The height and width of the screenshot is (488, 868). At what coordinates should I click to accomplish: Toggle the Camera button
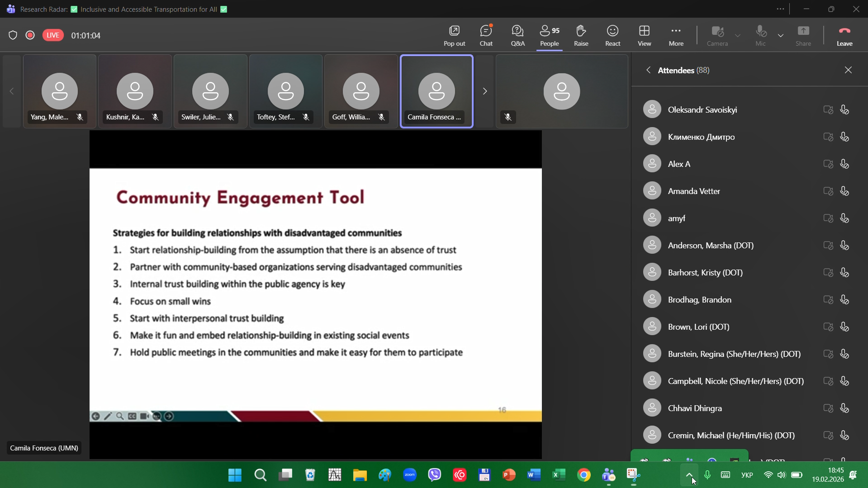pyautogui.click(x=717, y=35)
